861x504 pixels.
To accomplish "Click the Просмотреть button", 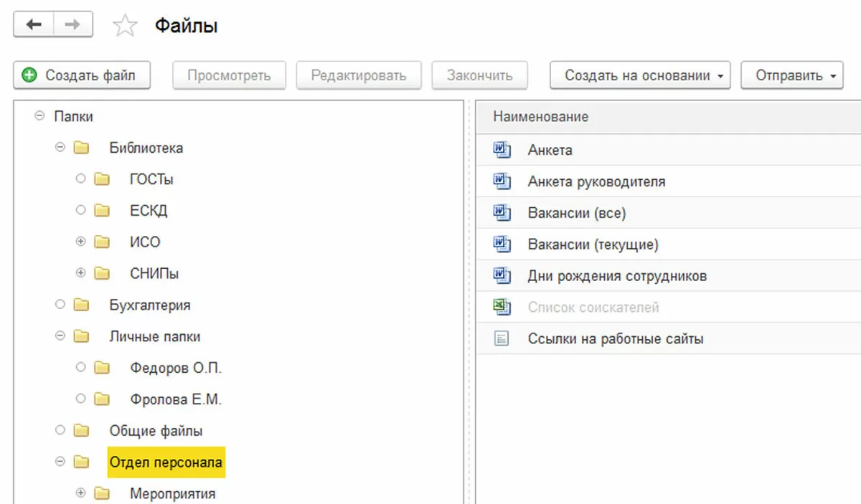I will coord(229,75).
